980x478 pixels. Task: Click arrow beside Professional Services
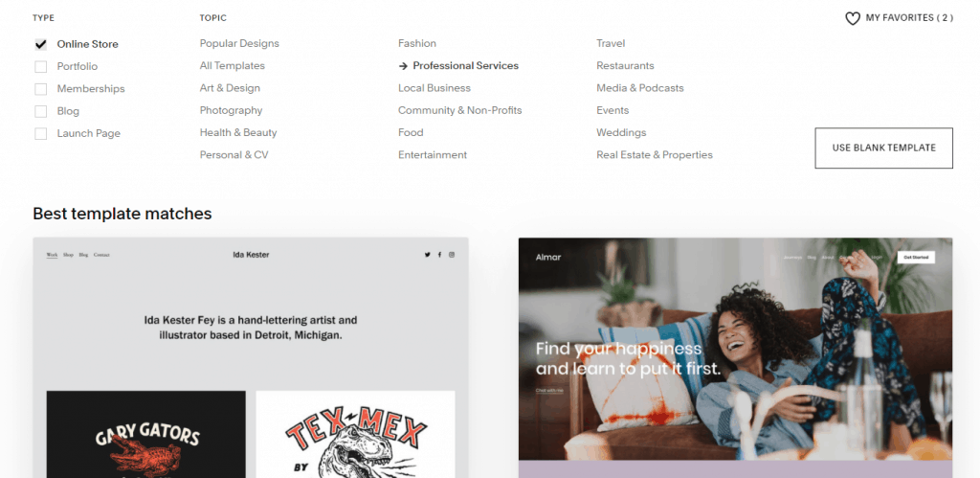click(403, 66)
